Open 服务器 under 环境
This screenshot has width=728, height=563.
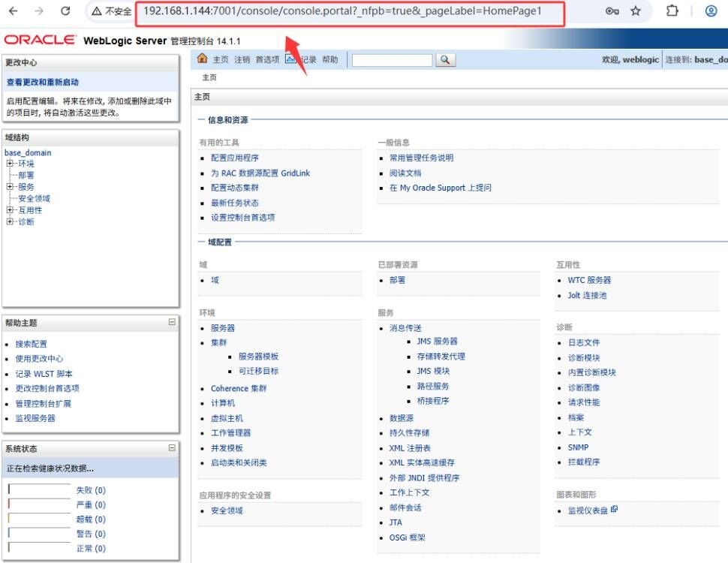223,328
